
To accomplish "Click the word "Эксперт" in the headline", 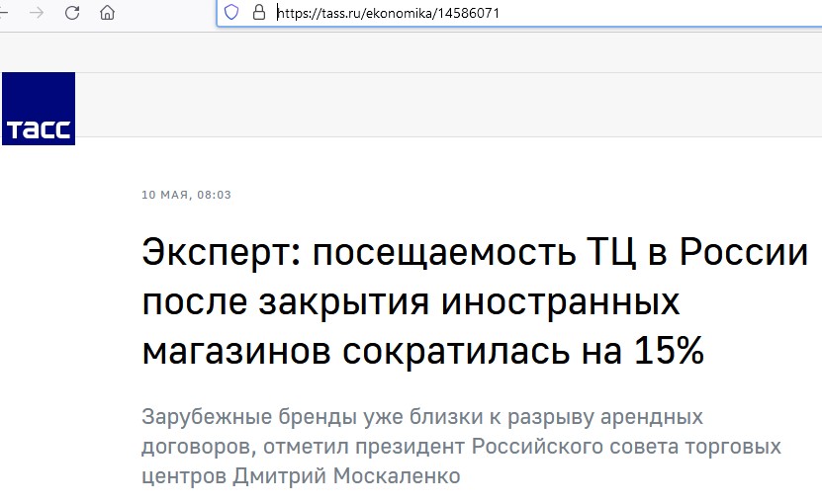I will point(220,254).
